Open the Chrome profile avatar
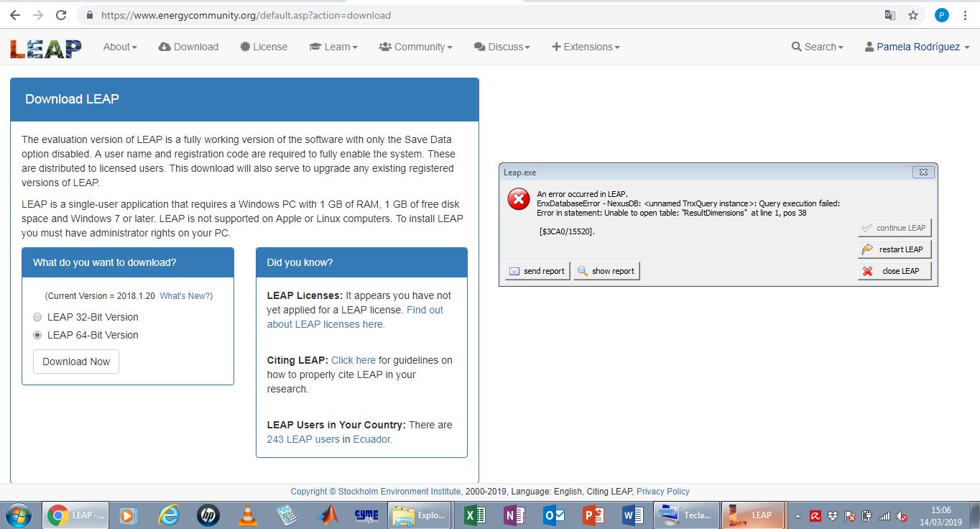 click(x=942, y=15)
